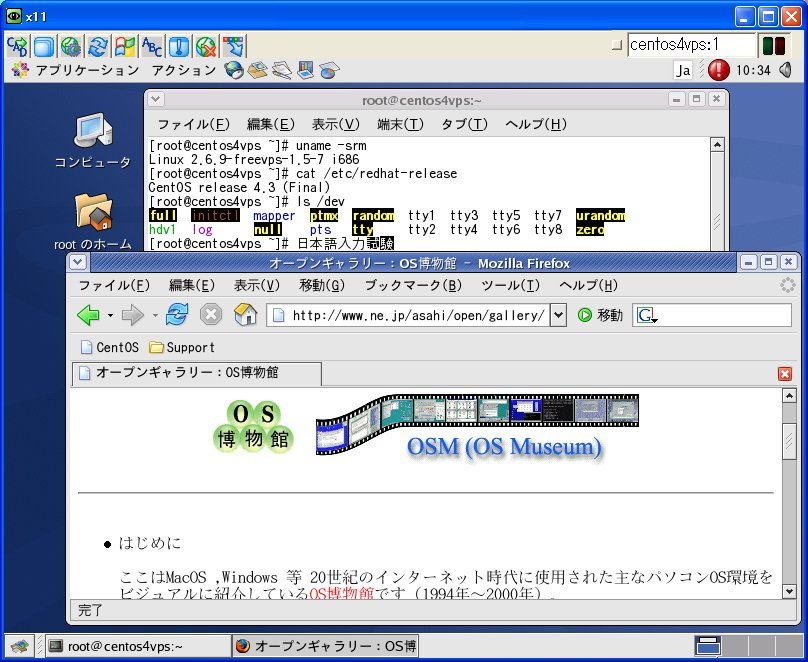Launch the presentation launcher in the panel
Viewport: 808px width, 662px height.
[x=305, y=70]
